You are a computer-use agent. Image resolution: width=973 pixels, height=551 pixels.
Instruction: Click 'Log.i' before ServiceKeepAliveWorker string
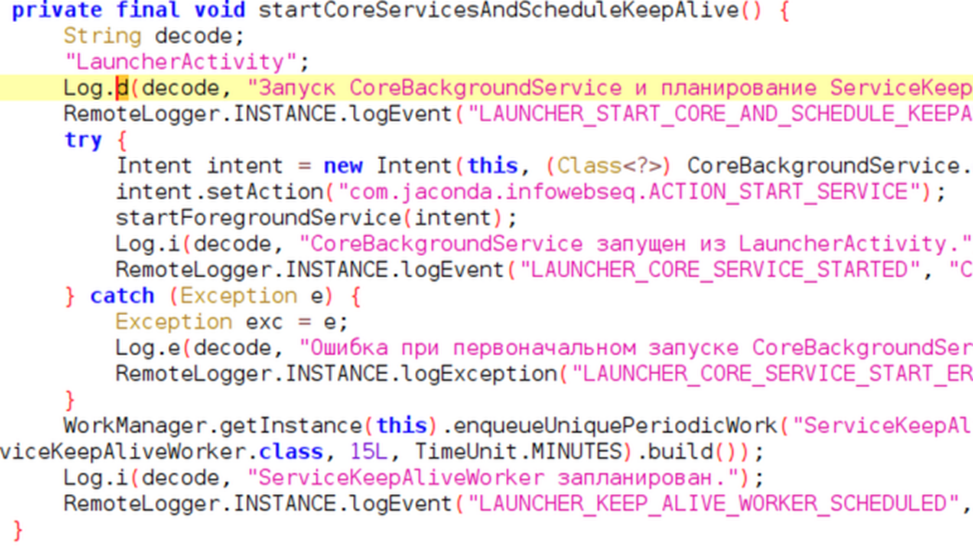click(96, 478)
